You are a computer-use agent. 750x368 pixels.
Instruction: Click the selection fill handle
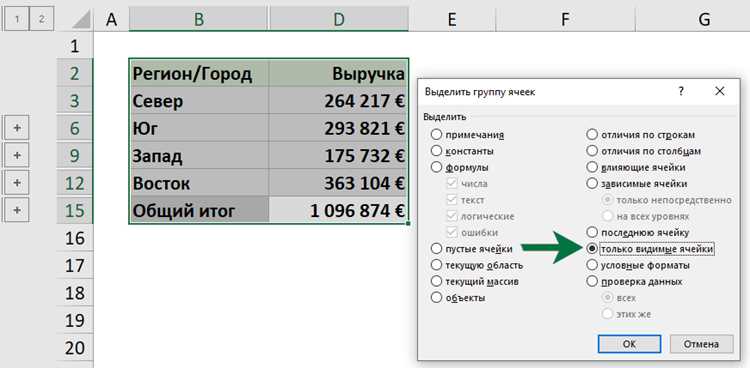click(x=408, y=223)
